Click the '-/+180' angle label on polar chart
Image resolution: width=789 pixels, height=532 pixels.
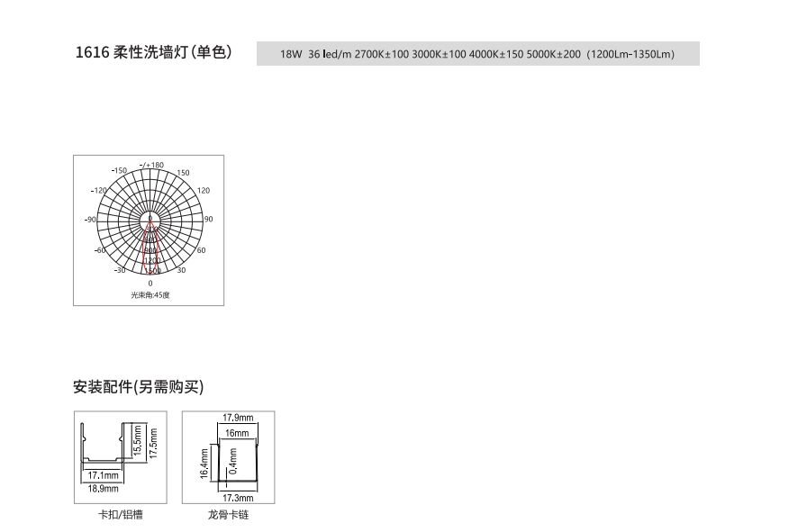pos(151,165)
